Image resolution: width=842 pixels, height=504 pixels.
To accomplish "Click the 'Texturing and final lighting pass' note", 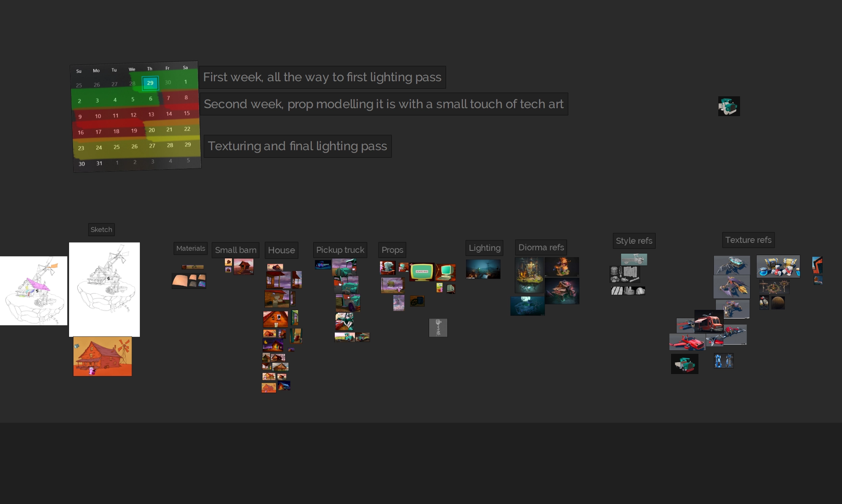I will 297,146.
